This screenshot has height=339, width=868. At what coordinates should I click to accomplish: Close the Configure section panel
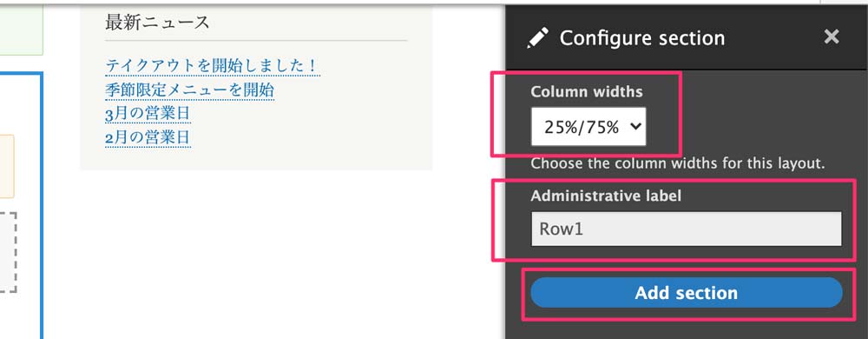[832, 37]
